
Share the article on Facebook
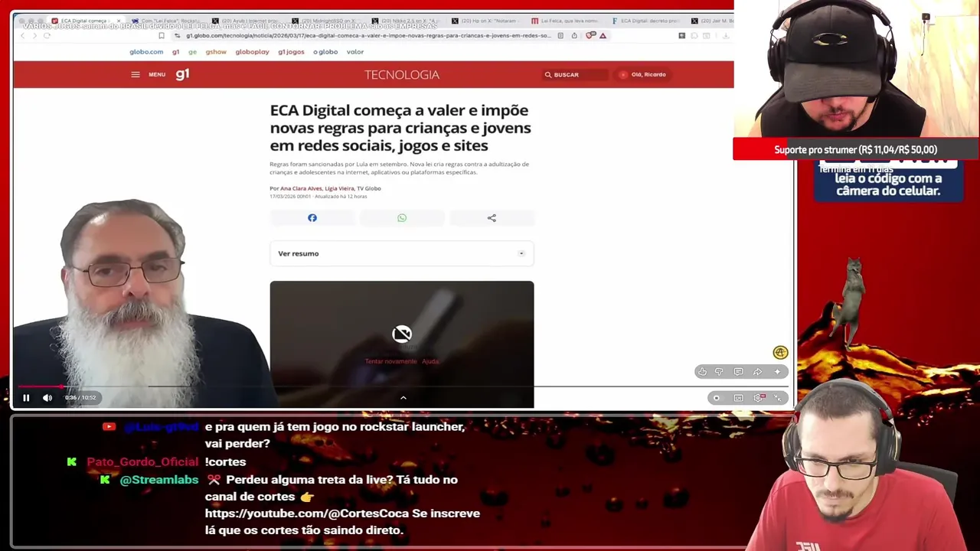(312, 218)
